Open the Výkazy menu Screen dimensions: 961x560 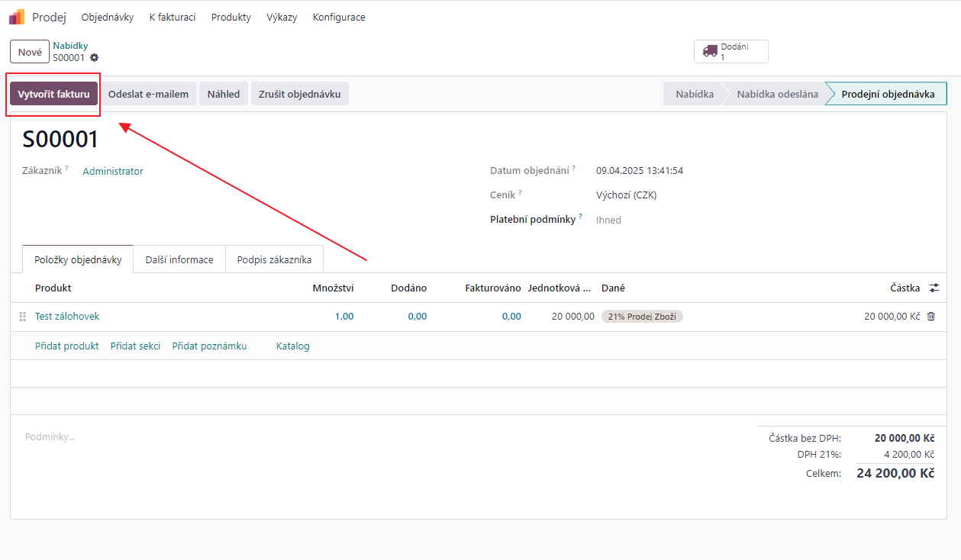(282, 17)
